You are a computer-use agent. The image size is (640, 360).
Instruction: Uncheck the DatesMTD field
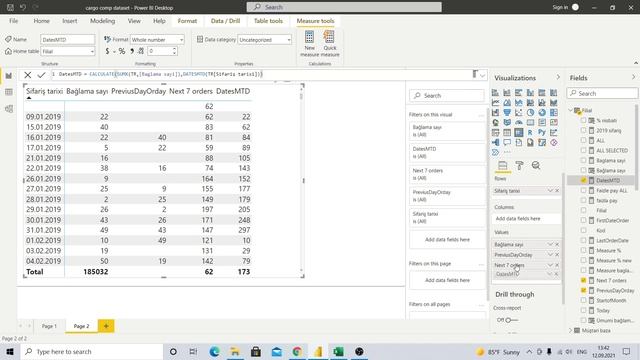pyautogui.click(x=583, y=180)
